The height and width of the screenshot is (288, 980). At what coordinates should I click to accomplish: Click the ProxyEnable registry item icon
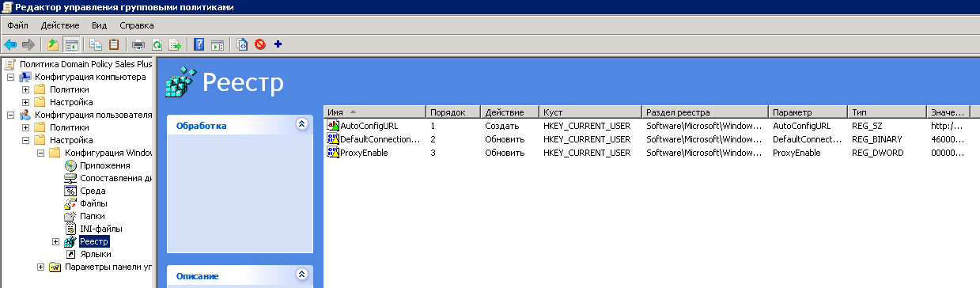click(333, 153)
